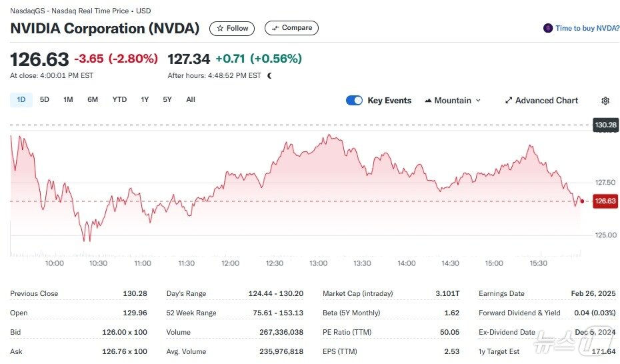Viewport: 620px width, 364px height.
Task: Click the 130.28 previous close chart label
Action: (x=605, y=125)
